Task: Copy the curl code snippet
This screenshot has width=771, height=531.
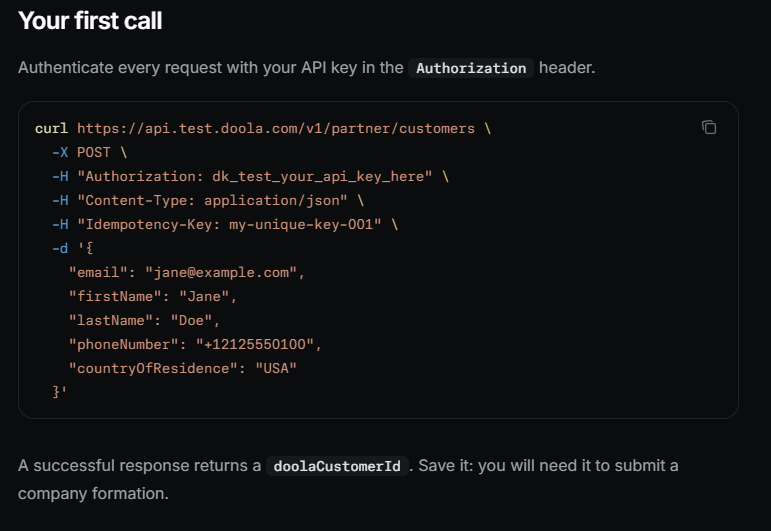Action: (x=709, y=127)
